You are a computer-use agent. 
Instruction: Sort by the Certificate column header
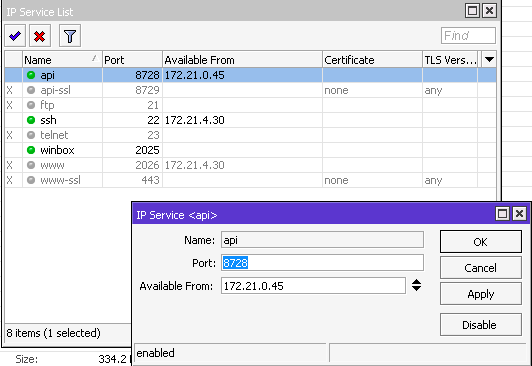point(372,60)
